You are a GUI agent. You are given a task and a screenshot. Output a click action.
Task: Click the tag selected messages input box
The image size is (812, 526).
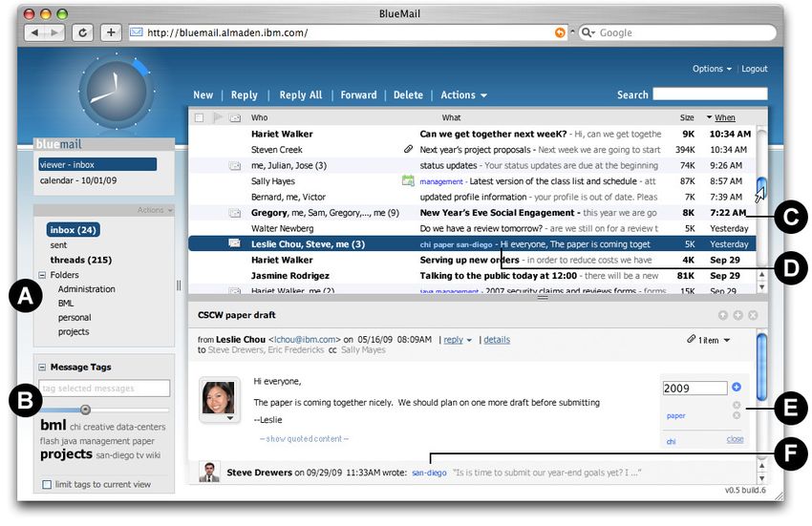[x=104, y=389]
